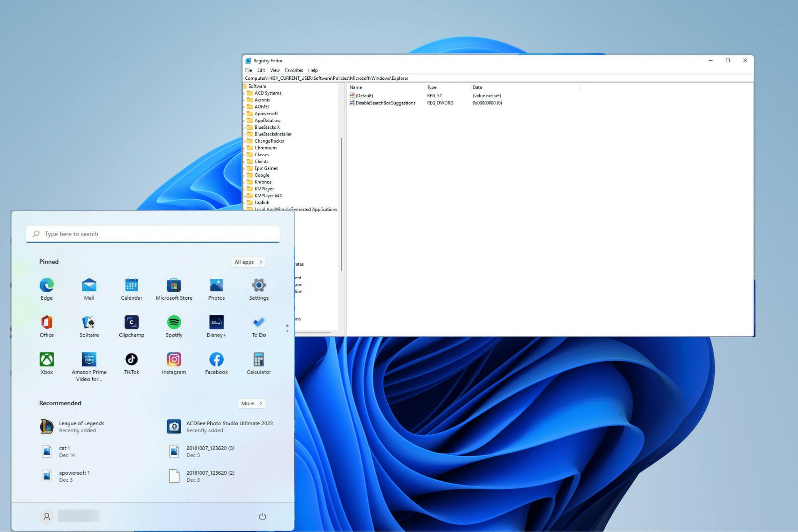Open the View menu in Registry Editor
The width and height of the screenshot is (798, 532).
[275, 70]
